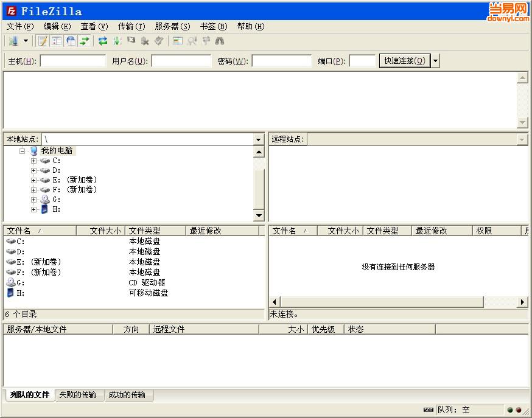Cancel the current operation icon
Viewport: 532px width, 418px height.
click(131, 41)
